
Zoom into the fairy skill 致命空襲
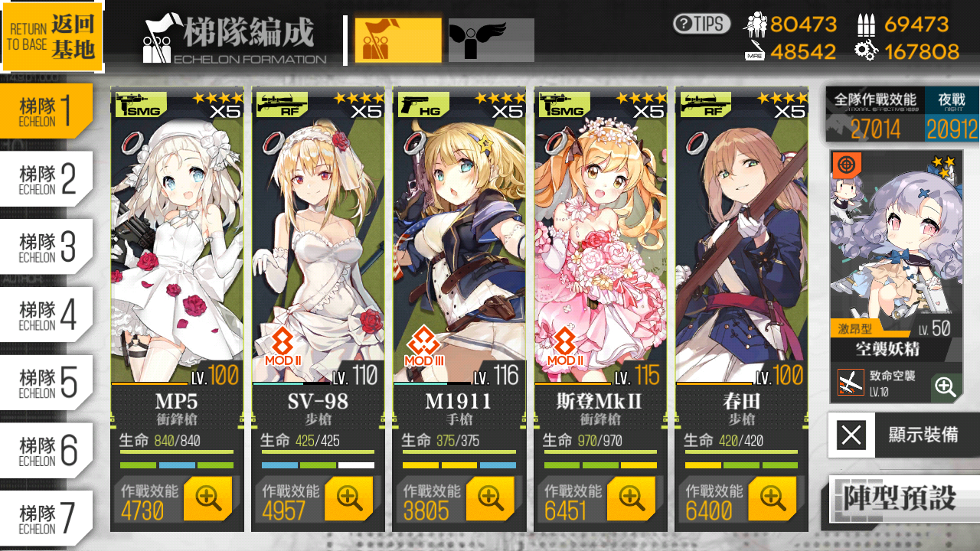pos(946,387)
